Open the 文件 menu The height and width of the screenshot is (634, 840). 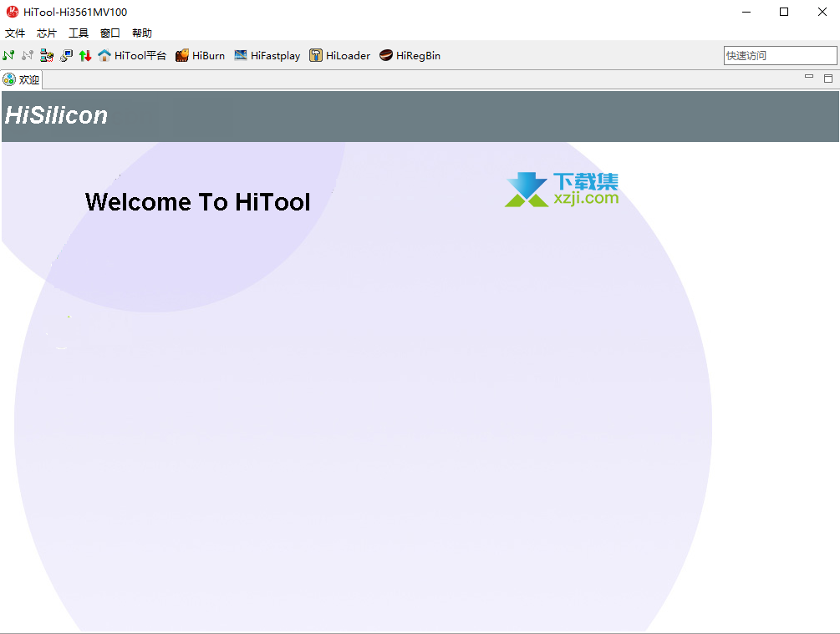click(15, 33)
